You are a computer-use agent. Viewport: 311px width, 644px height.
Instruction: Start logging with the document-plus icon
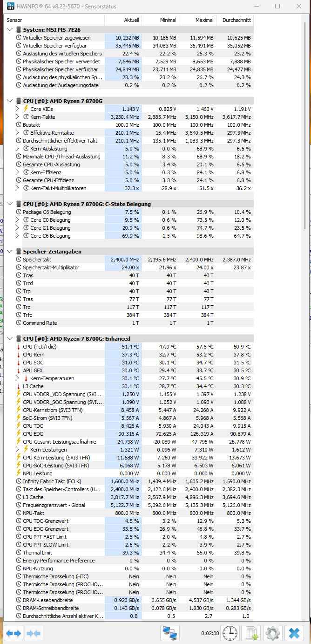[x=251, y=633]
